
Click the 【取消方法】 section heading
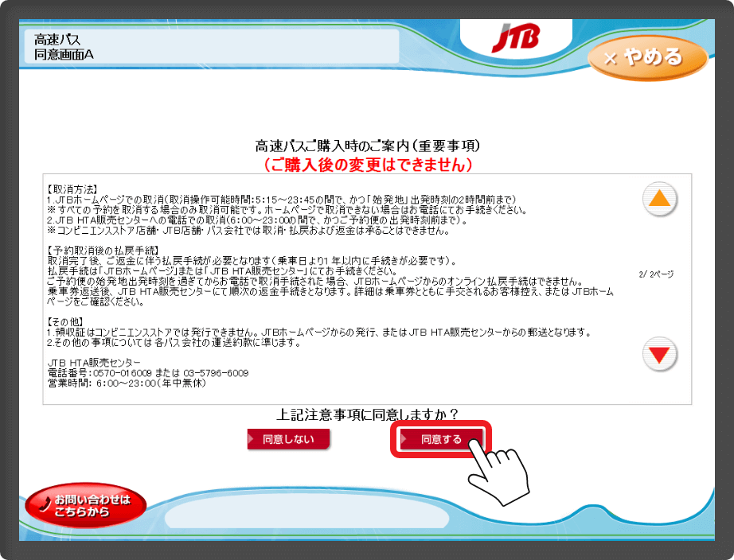pyautogui.click(x=72, y=189)
